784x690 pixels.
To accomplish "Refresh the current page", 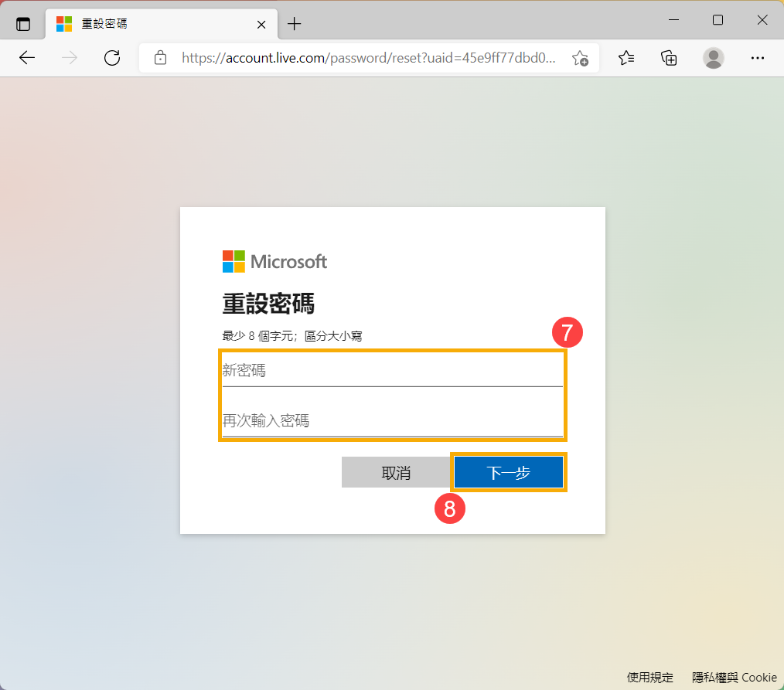I will click(112, 58).
